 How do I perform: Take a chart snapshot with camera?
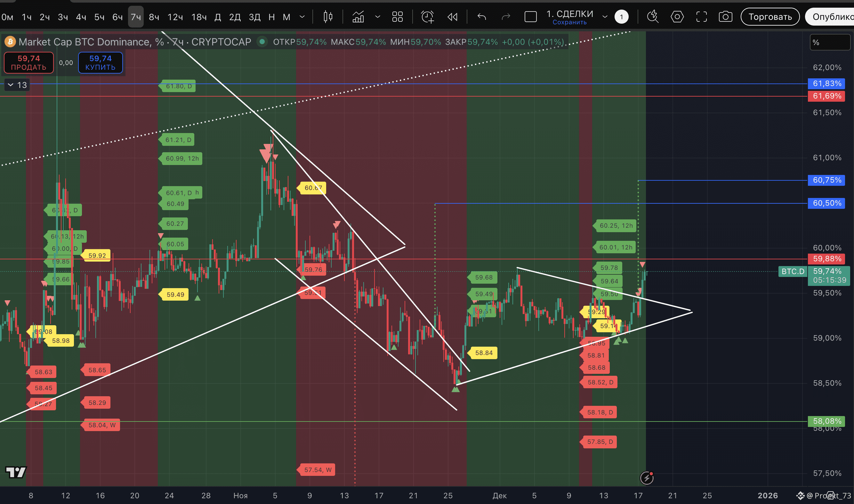click(x=725, y=17)
